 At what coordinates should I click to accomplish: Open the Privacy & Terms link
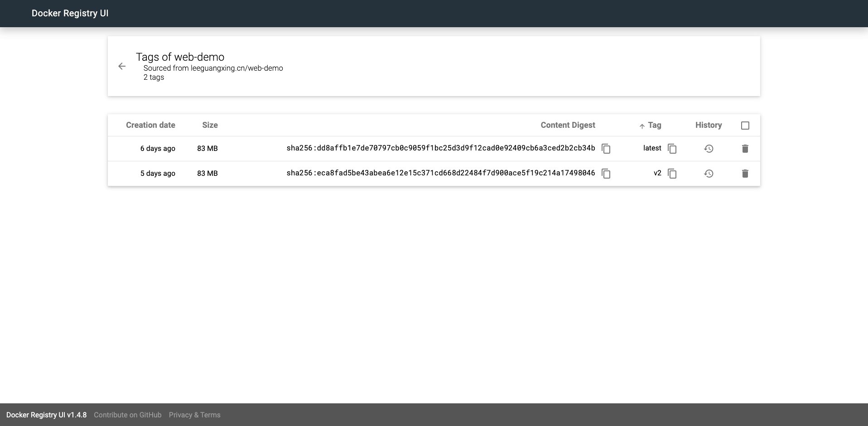tap(194, 415)
